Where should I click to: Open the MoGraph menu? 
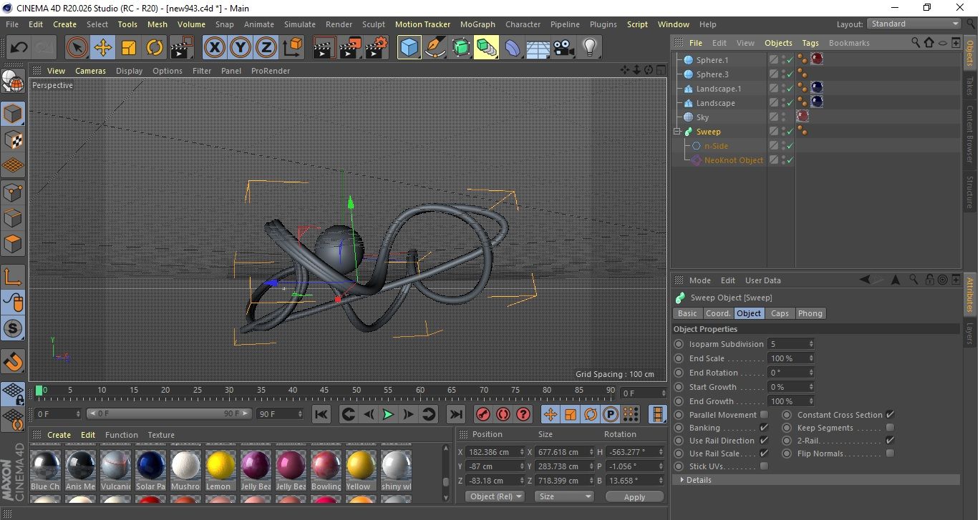click(x=477, y=24)
